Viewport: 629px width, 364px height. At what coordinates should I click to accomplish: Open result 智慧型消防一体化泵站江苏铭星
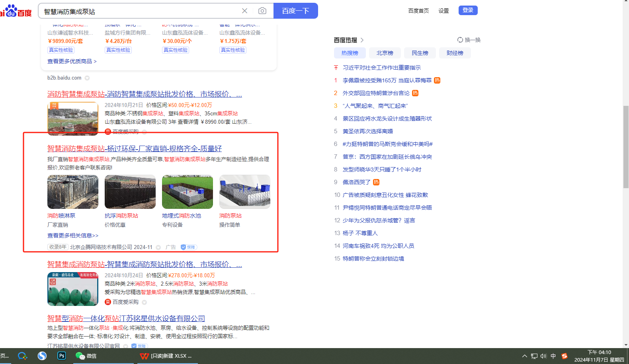click(x=126, y=319)
